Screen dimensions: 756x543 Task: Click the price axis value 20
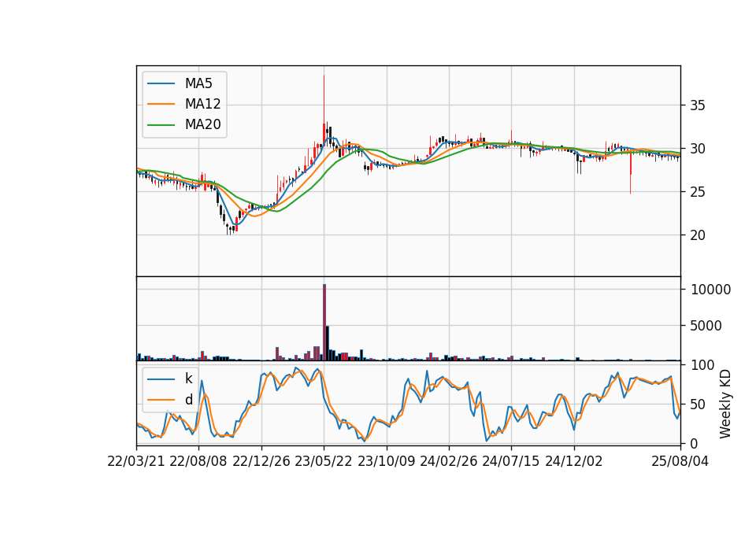(697, 235)
